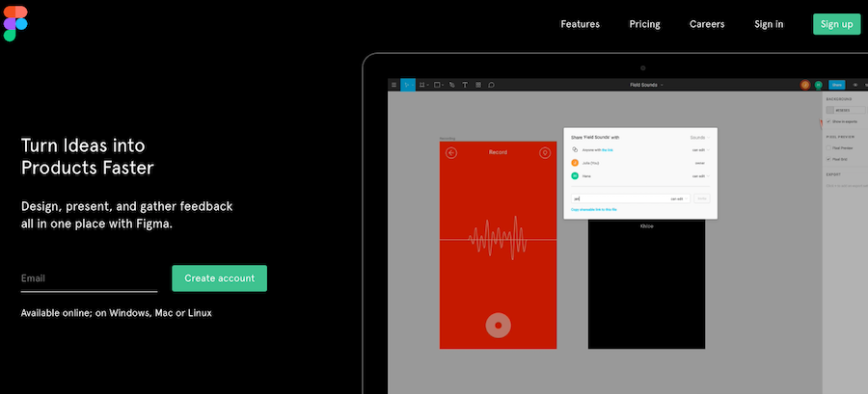Select the black Khloe frame on the canvas
The image size is (868, 394).
click(x=646, y=283)
